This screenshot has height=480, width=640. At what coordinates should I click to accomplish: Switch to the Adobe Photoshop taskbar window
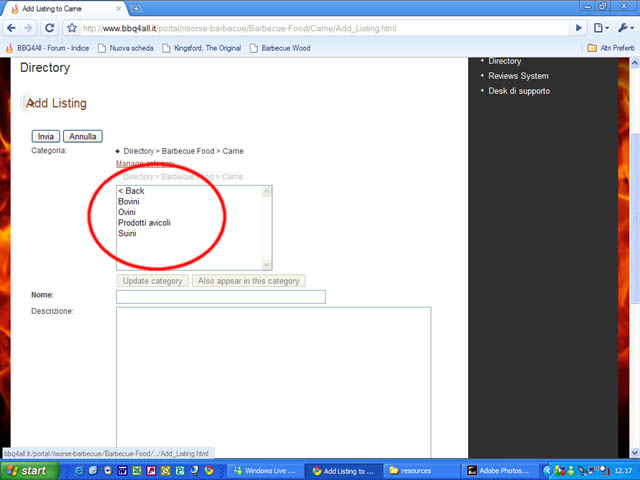click(500, 471)
